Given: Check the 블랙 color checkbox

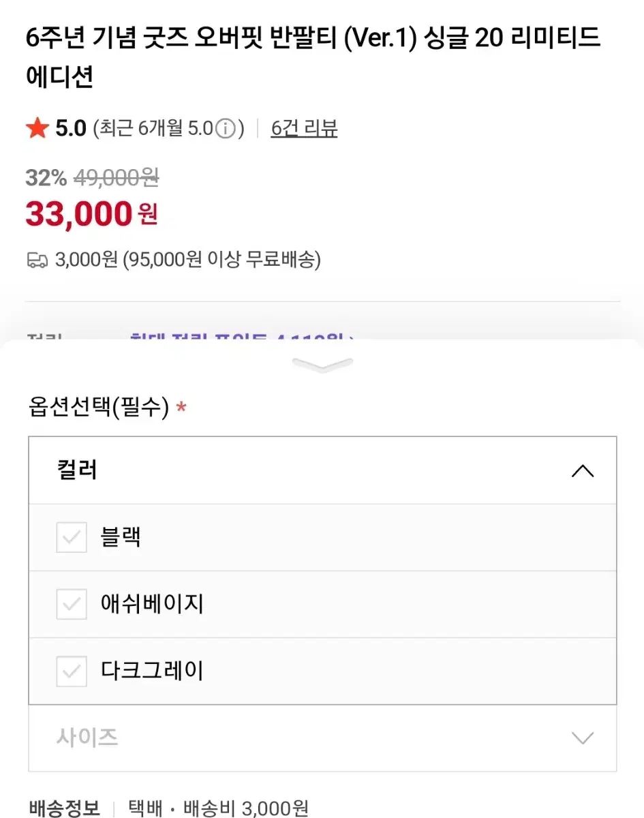Looking at the screenshot, I should 72,538.
